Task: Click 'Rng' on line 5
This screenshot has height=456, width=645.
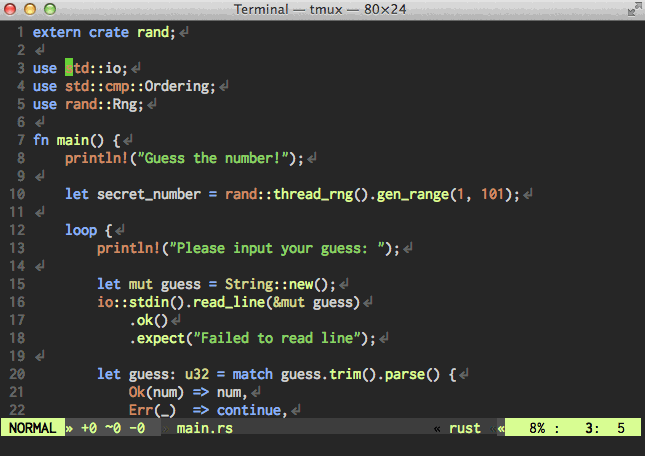Action: pos(125,104)
